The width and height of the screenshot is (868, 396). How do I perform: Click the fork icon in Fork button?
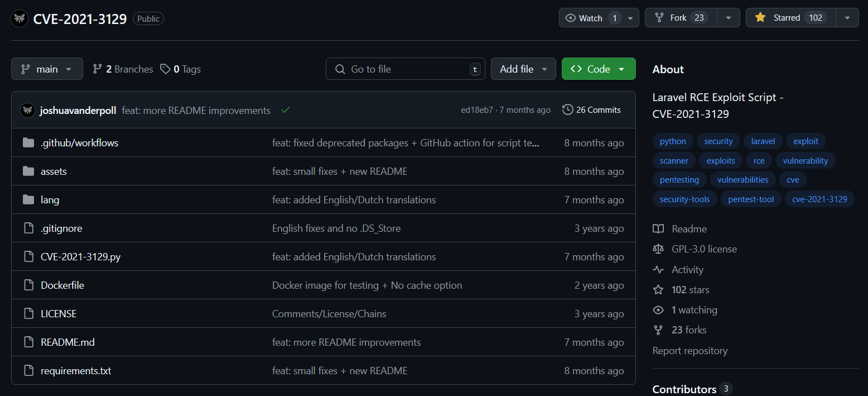(659, 18)
